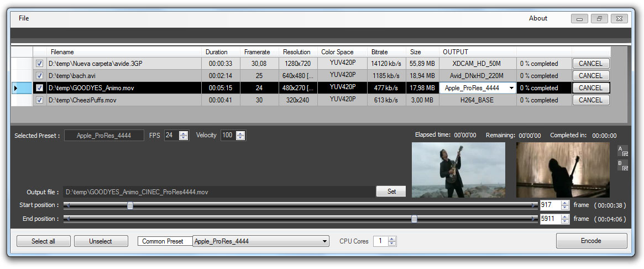Sort the file list by Duration column
Image resolution: width=644 pixels, height=269 pixels.
click(x=217, y=52)
